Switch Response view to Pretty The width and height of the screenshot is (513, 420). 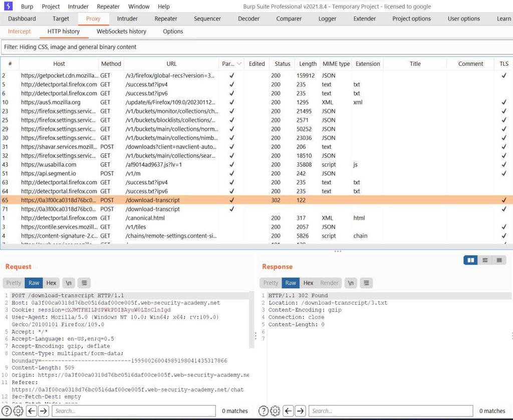(x=271, y=283)
